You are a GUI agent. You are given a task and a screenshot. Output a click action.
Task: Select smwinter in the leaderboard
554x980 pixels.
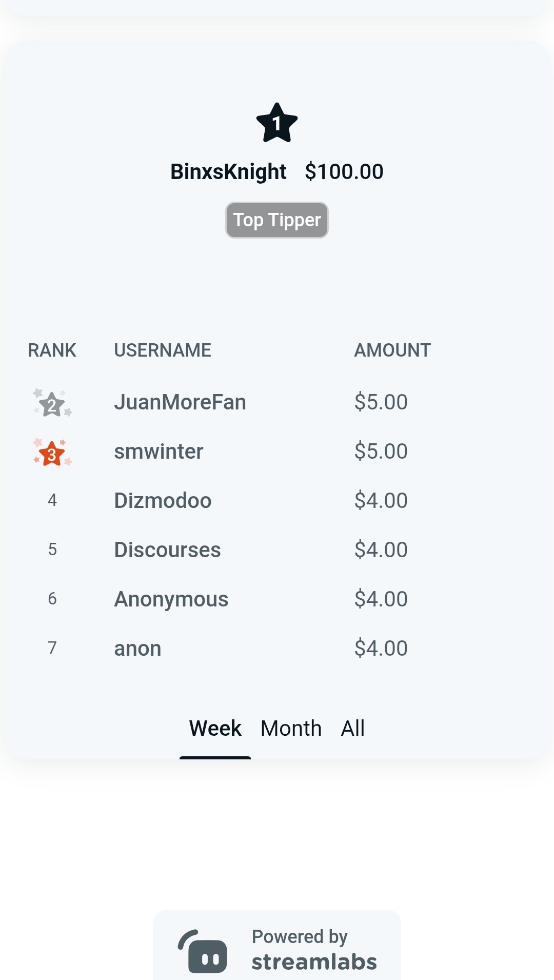click(159, 452)
